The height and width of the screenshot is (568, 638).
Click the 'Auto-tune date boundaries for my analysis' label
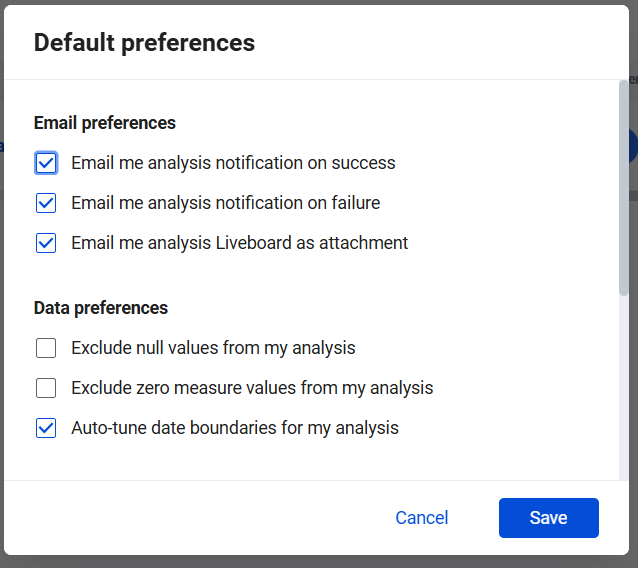[235, 428]
